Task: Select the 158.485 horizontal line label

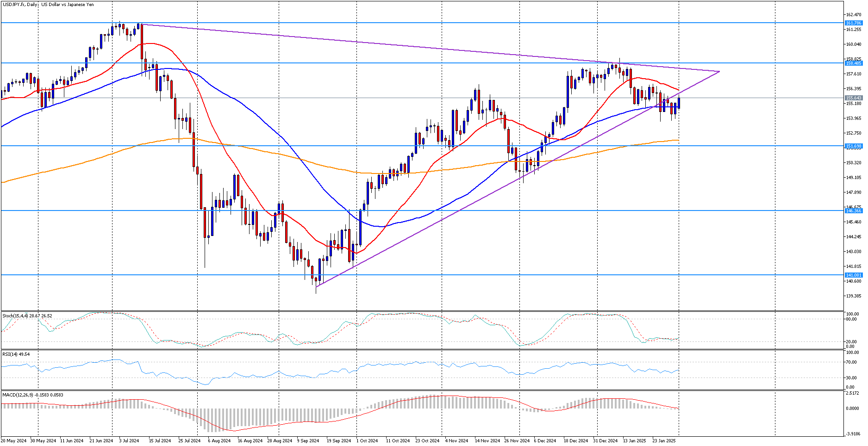Action: point(853,63)
